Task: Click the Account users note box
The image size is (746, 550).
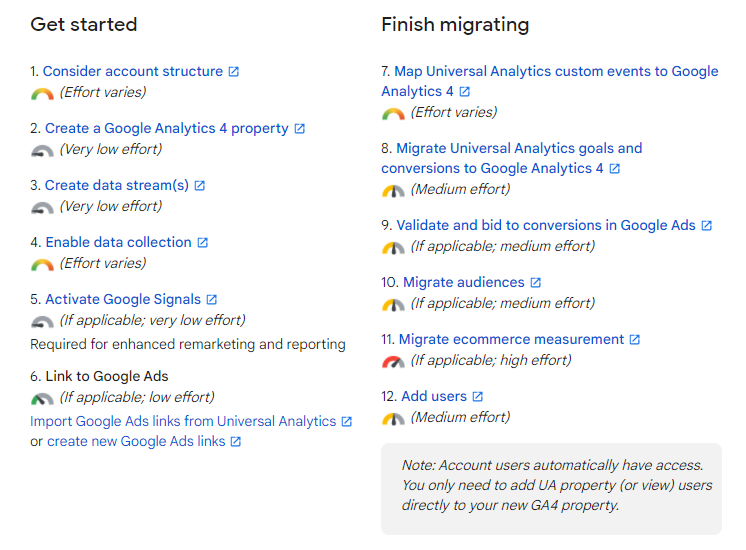Action: 551,489
